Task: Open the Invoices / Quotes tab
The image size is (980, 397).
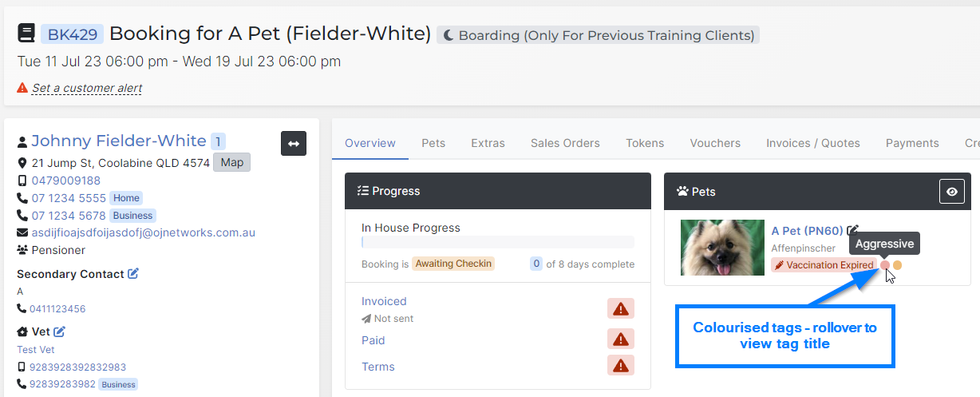Action: pos(813,143)
